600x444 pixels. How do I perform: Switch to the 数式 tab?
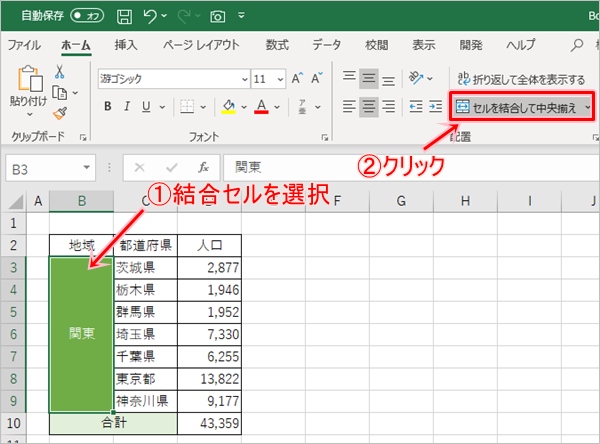click(x=277, y=45)
